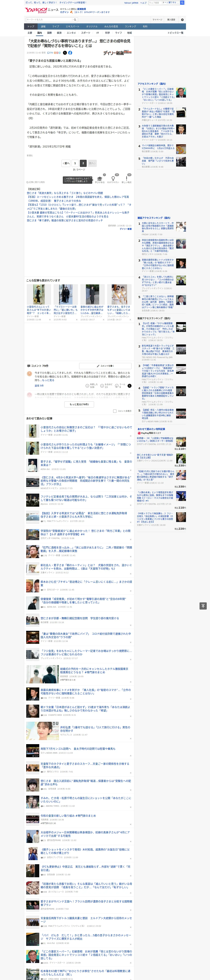
Task: Open article 小室佳代さんの自伝に秋篠宮さまのご反応は
Action: tap(86, 429)
